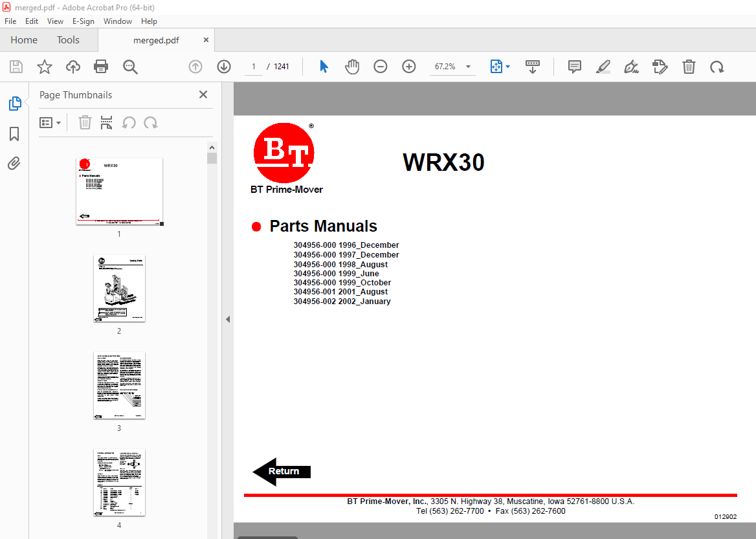This screenshot has width=756, height=539.
Task: Open the zoom level 67.2% dropdown
Action: pos(468,67)
